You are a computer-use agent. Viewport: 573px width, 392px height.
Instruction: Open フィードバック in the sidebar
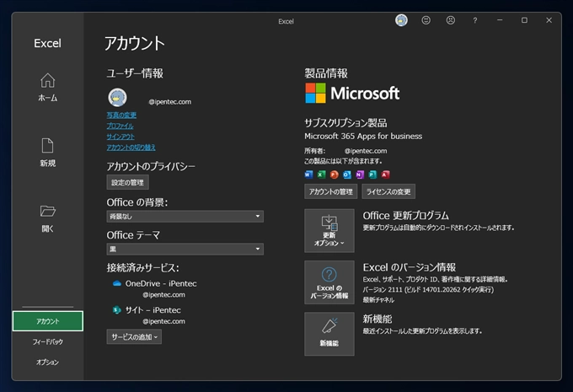48,341
